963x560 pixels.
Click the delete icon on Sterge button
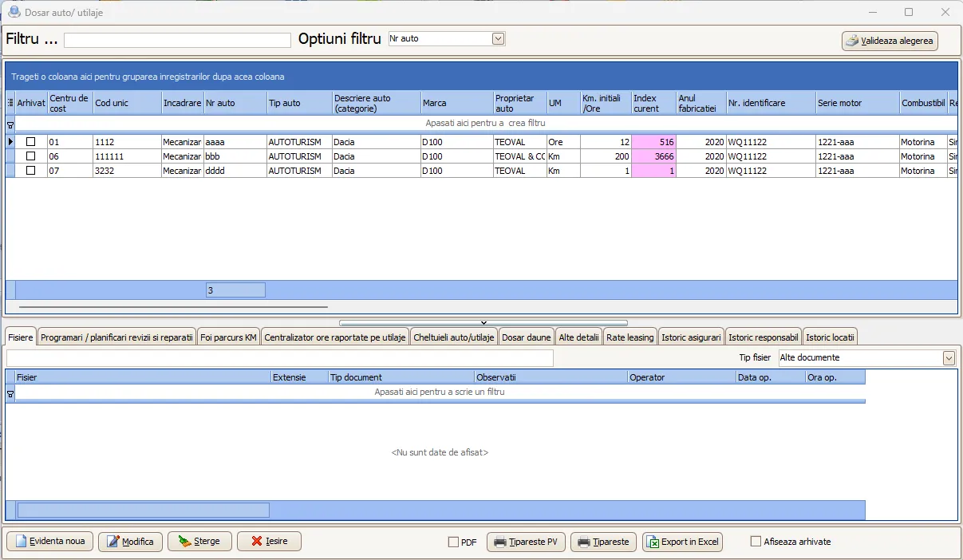coord(185,542)
